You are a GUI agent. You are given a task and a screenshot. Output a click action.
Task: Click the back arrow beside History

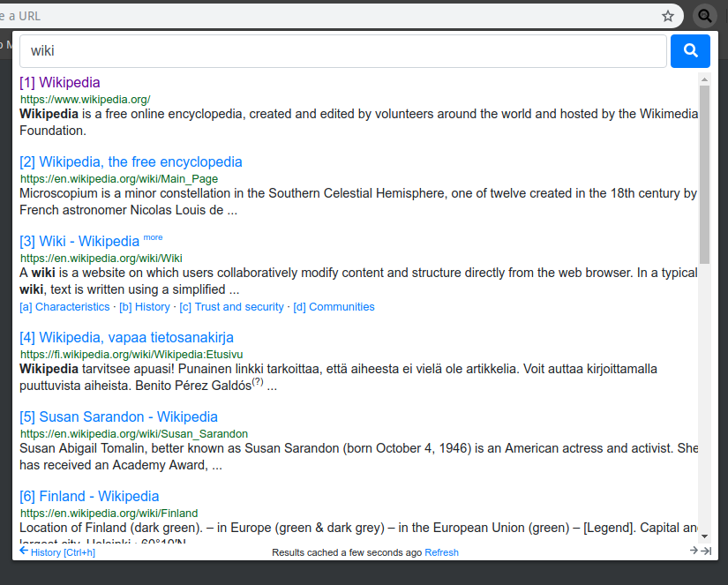tap(24, 551)
